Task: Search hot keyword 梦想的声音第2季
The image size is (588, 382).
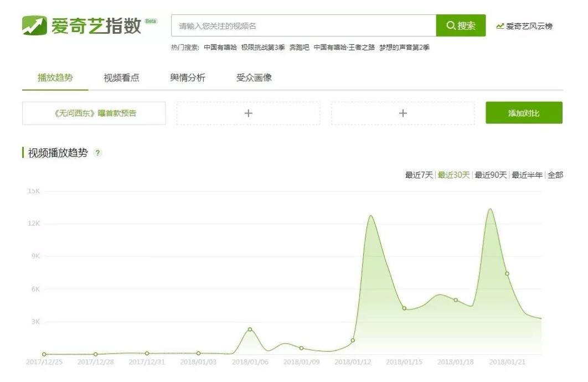Action: click(x=404, y=47)
